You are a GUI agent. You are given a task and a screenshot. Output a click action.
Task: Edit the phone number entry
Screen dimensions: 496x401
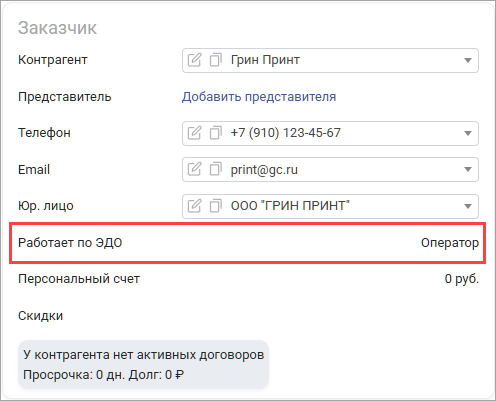pos(194,133)
